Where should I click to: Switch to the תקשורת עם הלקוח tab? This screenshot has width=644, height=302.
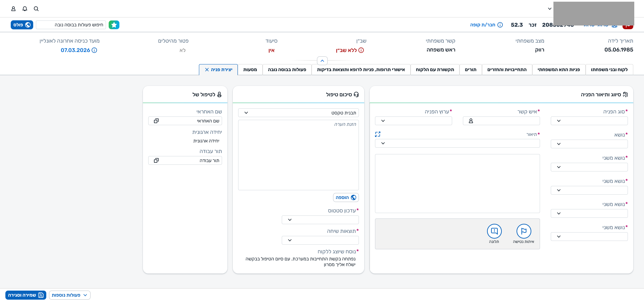click(435, 69)
